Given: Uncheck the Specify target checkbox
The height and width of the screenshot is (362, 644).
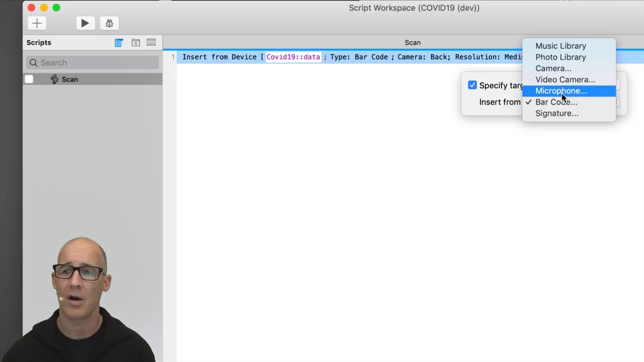Looking at the screenshot, I should [x=472, y=85].
